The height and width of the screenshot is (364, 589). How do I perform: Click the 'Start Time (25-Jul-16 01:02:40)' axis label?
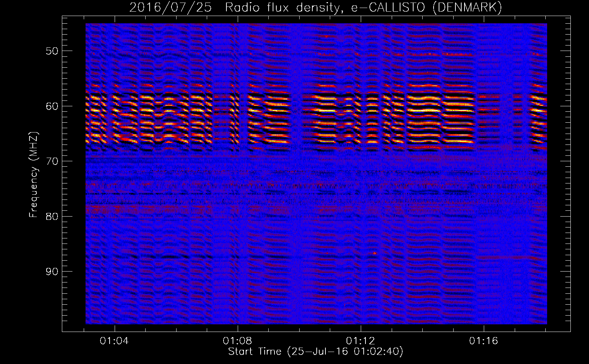pyautogui.click(x=316, y=352)
